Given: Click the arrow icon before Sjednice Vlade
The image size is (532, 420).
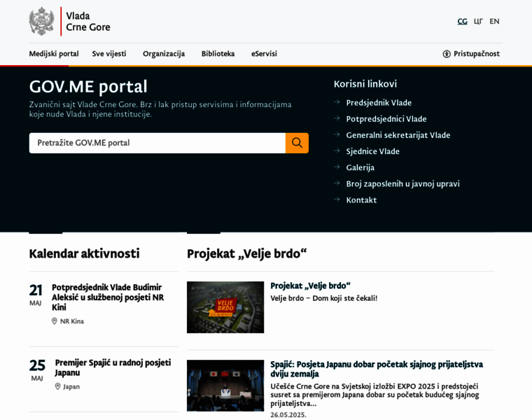Looking at the screenshot, I should [x=337, y=150].
